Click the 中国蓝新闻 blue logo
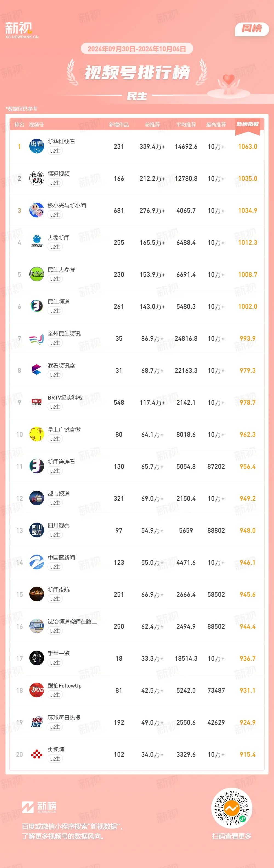 click(36, 562)
